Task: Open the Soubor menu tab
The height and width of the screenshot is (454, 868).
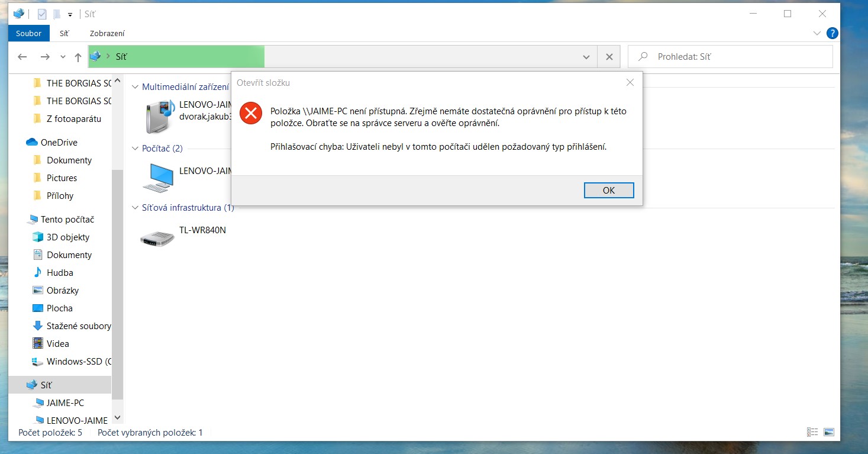Action: pos(28,34)
